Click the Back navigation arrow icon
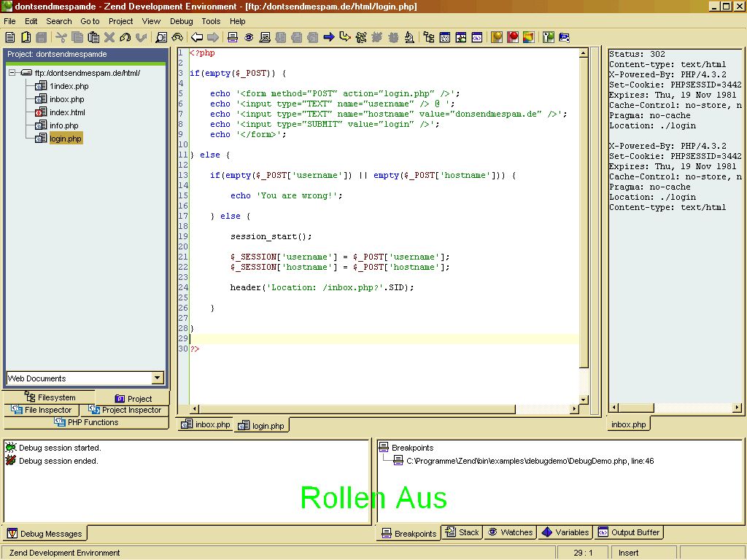Image resolution: width=747 pixels, height=560 pixels. 197,37
